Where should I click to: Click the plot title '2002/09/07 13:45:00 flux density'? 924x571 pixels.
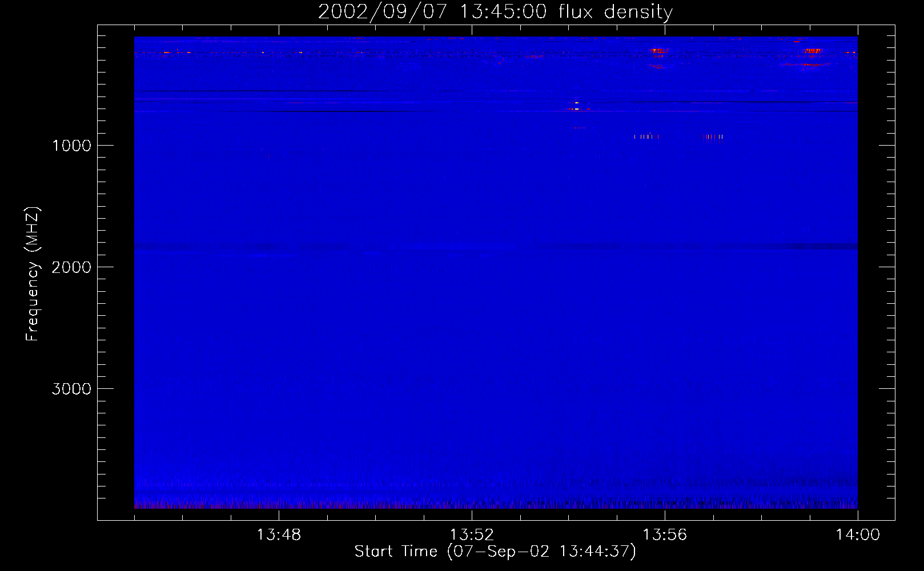coord(495,11)
